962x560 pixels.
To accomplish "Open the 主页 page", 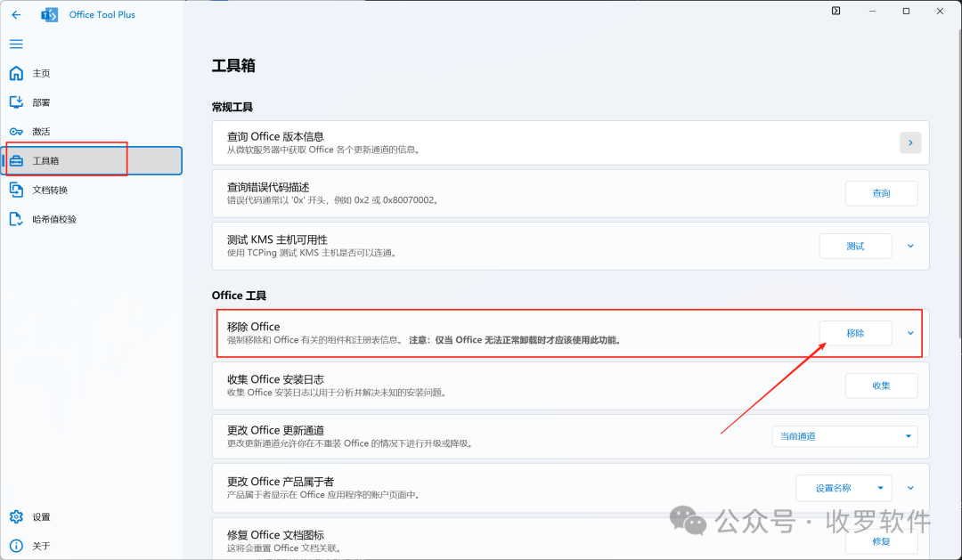I will tap(92, 73).
